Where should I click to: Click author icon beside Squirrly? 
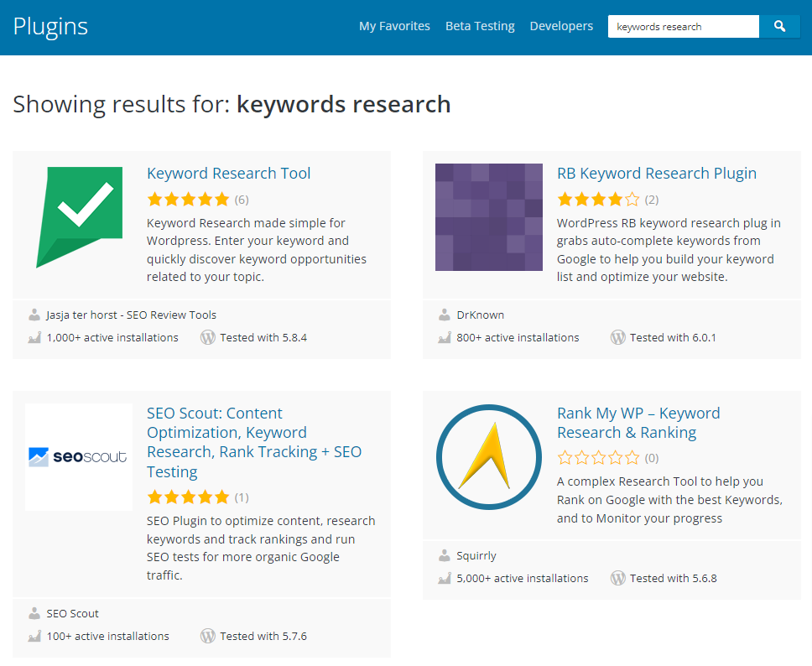tap(445, 555)
